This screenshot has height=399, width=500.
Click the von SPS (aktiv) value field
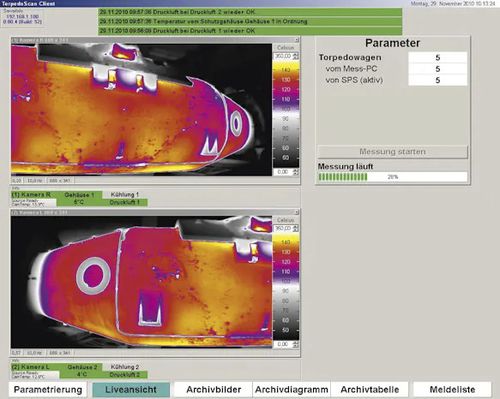438,80
